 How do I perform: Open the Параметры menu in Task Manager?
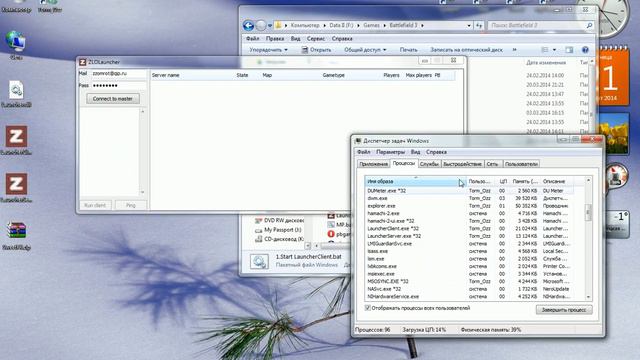tap(390, 152)
